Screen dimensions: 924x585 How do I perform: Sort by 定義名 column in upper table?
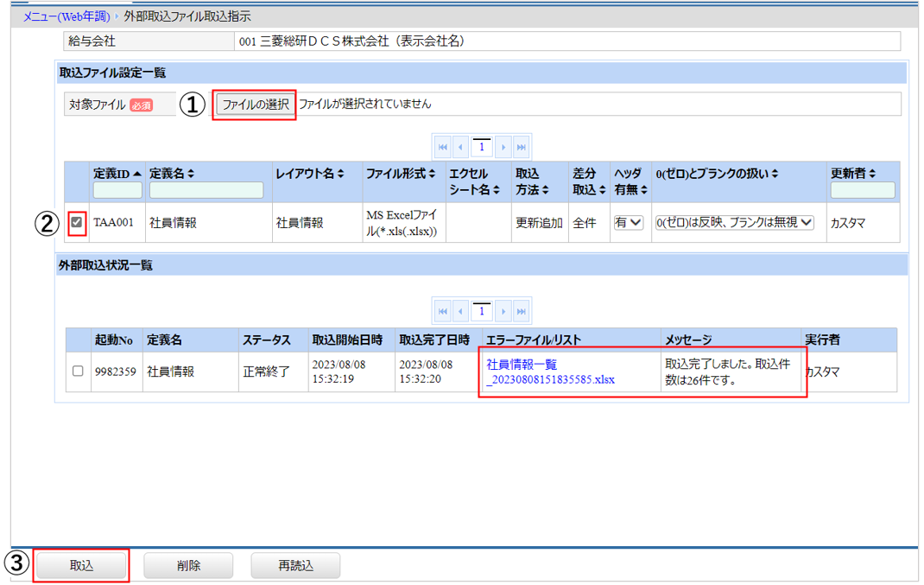click(191, 174)
